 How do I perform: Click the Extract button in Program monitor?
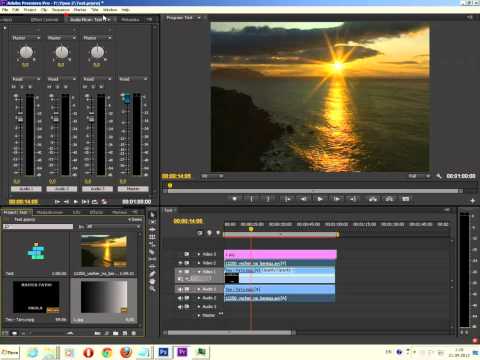point(389,199)
